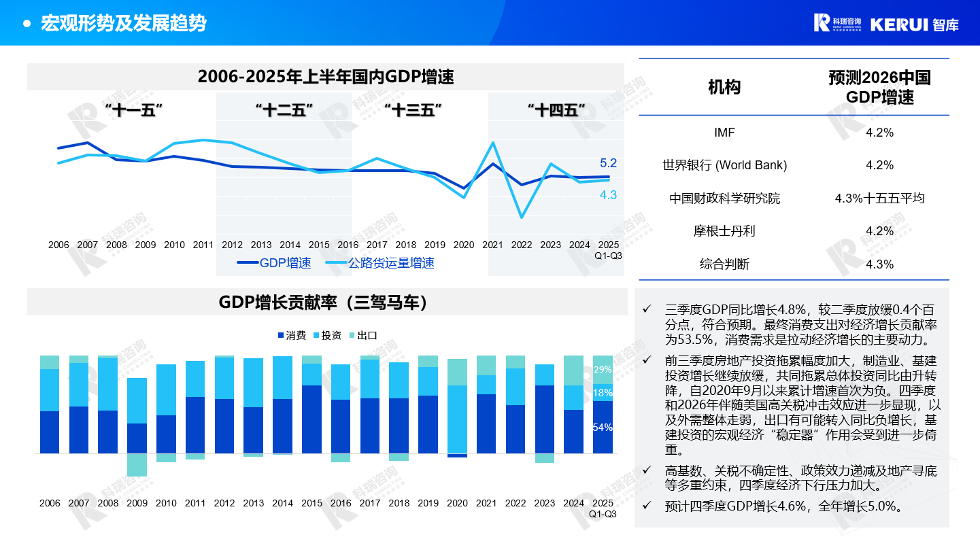The width and height of the screenshot is (980, 554).
Task: Select the 出口 legend color square
Action: click(352, 336)
